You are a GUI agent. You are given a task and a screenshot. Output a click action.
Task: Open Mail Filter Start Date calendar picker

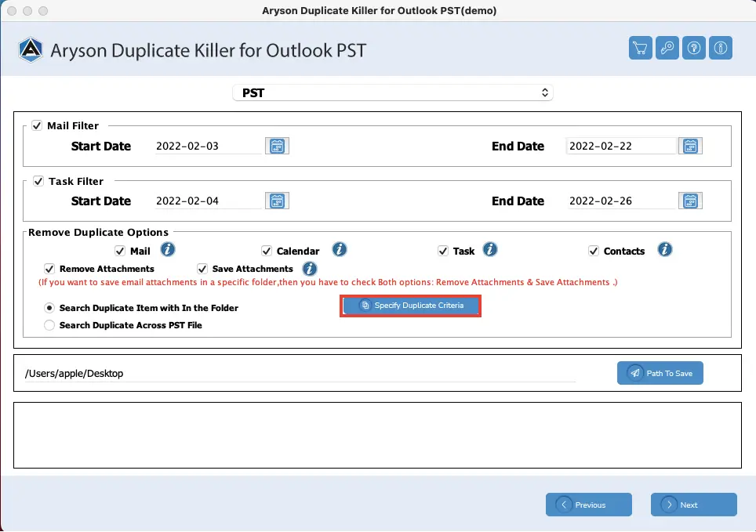click(x=278, y=146)
